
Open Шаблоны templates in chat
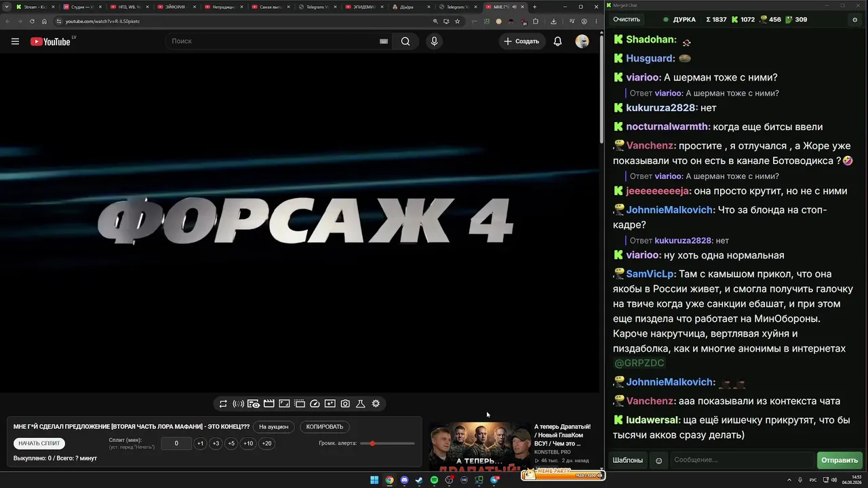628,460
